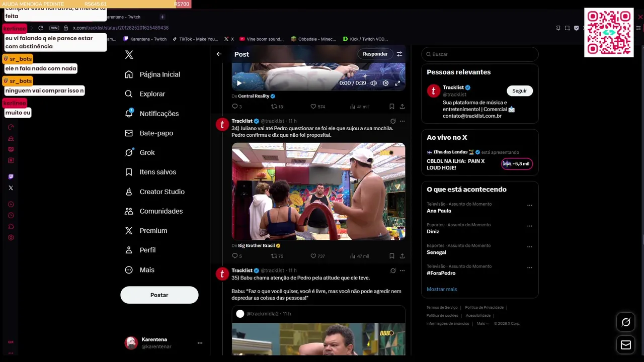The width and height of the screenshot is (644, 362).
Task: Open more options for Senegal trend
Action: (x=529, y=247)
